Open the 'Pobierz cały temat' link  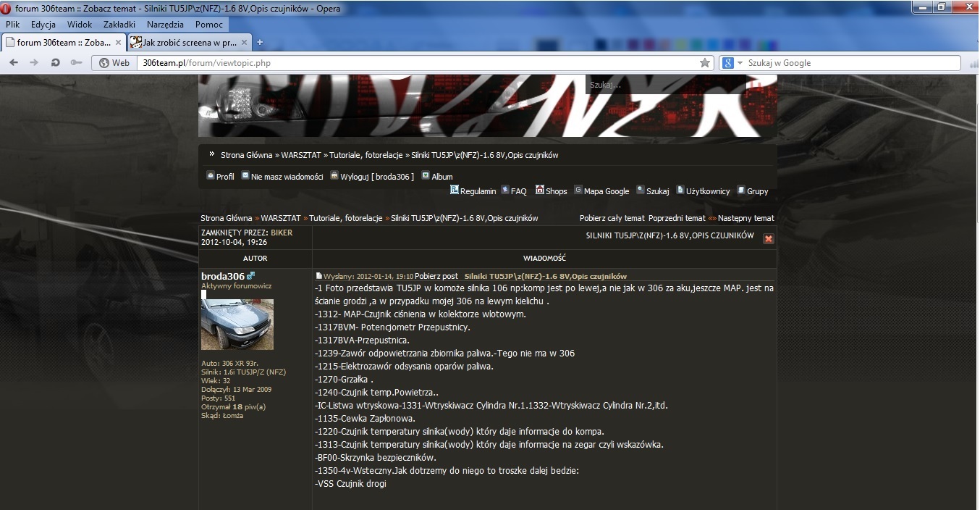pyautogui.click(x=612, y=218)
